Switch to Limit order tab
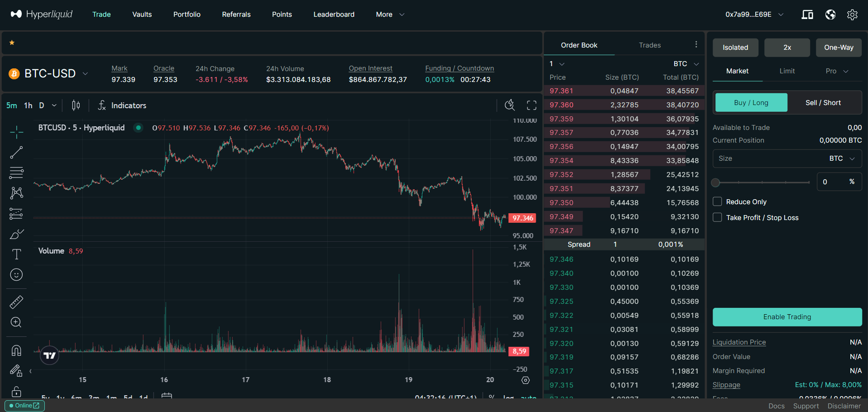This screenshot has width=868, height=412. pos(787,71)
